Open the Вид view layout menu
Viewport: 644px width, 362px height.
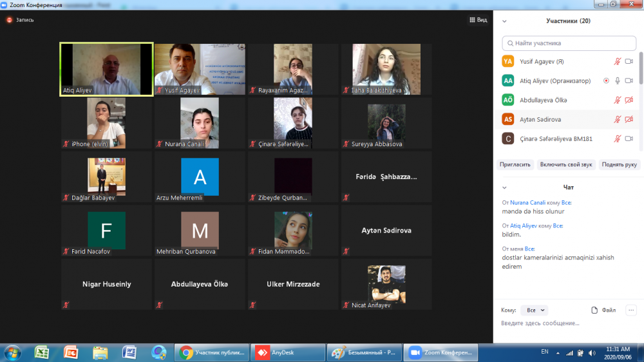click(478, 20)
